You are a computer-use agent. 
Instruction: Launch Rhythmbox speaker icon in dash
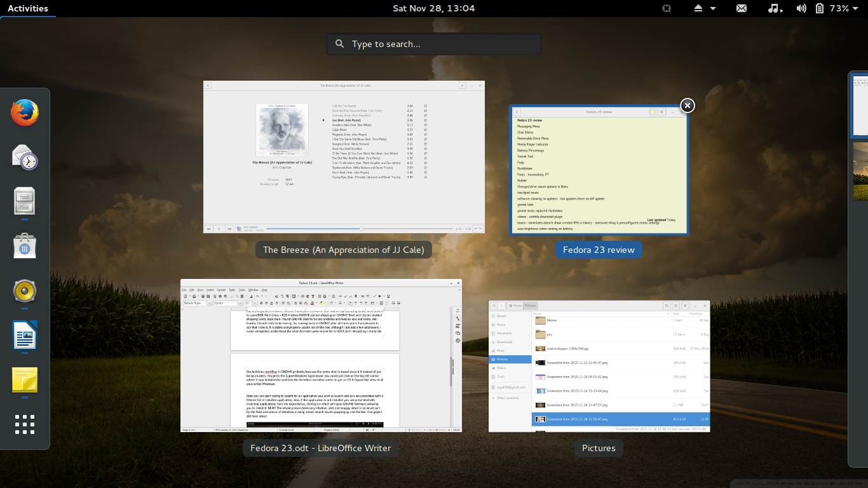[x=25, y=290]
